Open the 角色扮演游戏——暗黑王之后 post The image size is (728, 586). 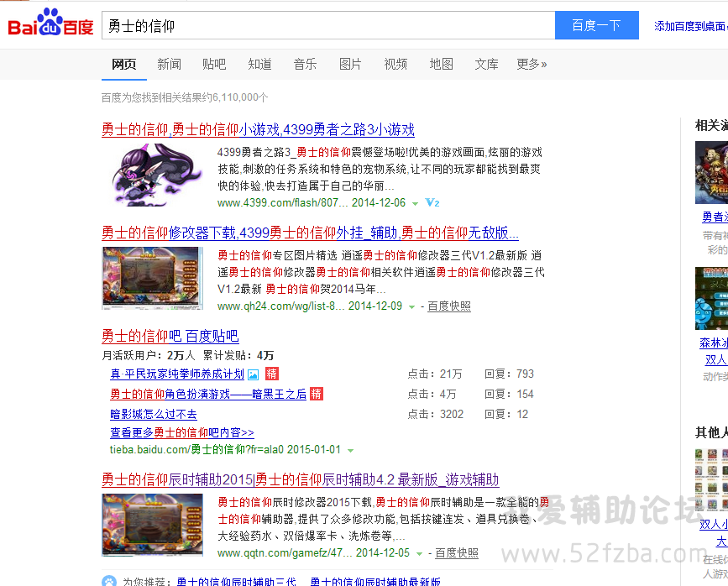click(208, 395)
